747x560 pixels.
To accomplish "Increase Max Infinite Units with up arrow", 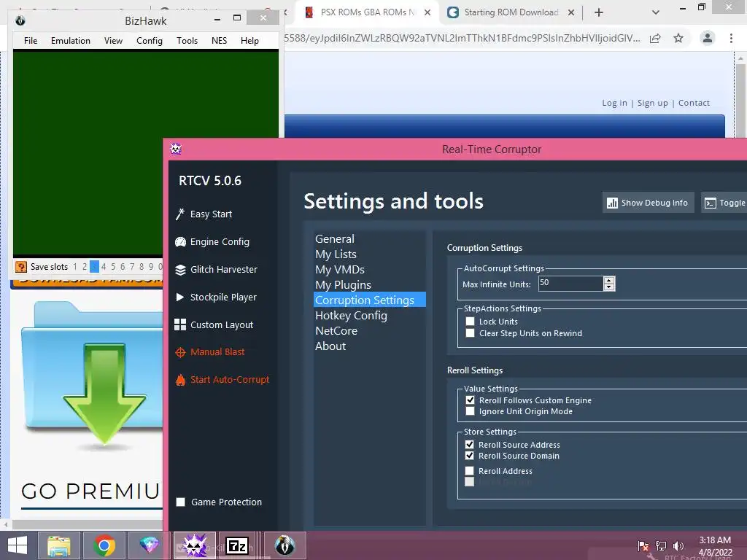I will (x=609, y=281).
